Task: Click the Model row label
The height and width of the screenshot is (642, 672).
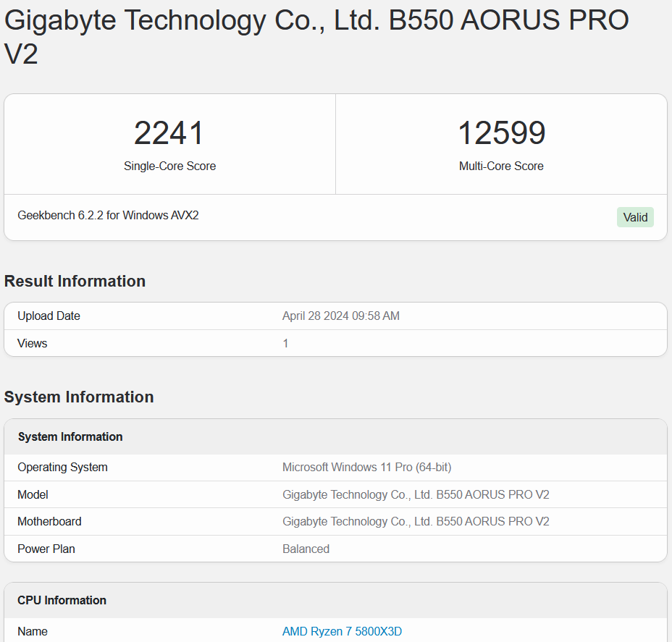Action: 33,494
